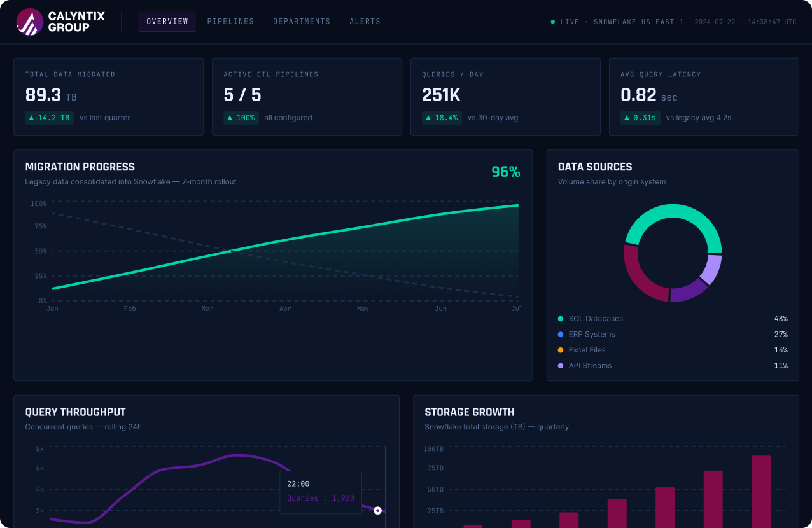Click the blue ERP Systems legend dot
The width and height of the screenshot is (812, 528).
point(561,335)
